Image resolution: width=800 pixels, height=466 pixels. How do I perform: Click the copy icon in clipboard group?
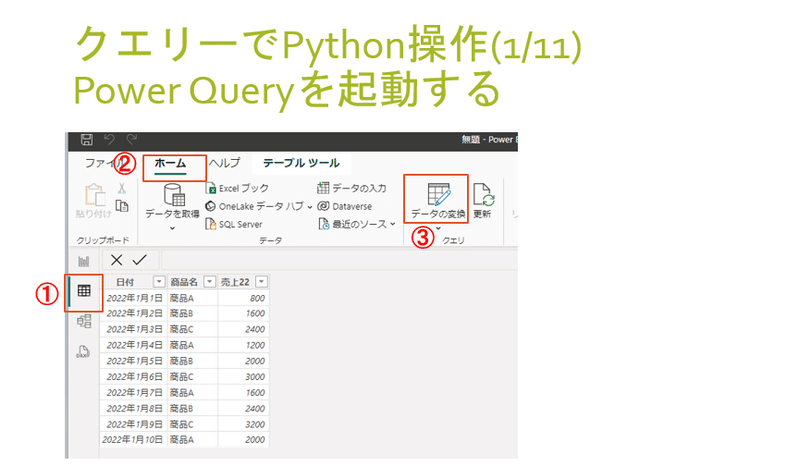pyautogui.click(x=122, y=206)
